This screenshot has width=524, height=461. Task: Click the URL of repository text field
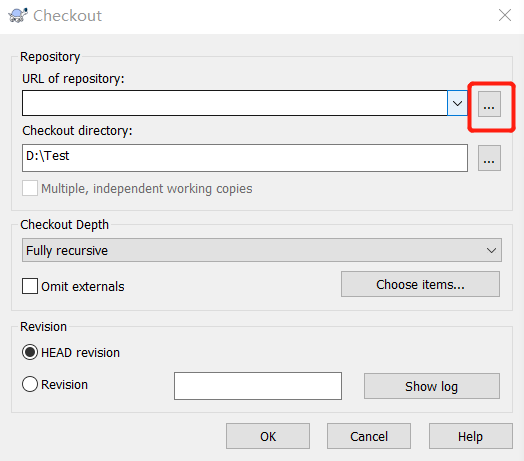pos(235,103)
